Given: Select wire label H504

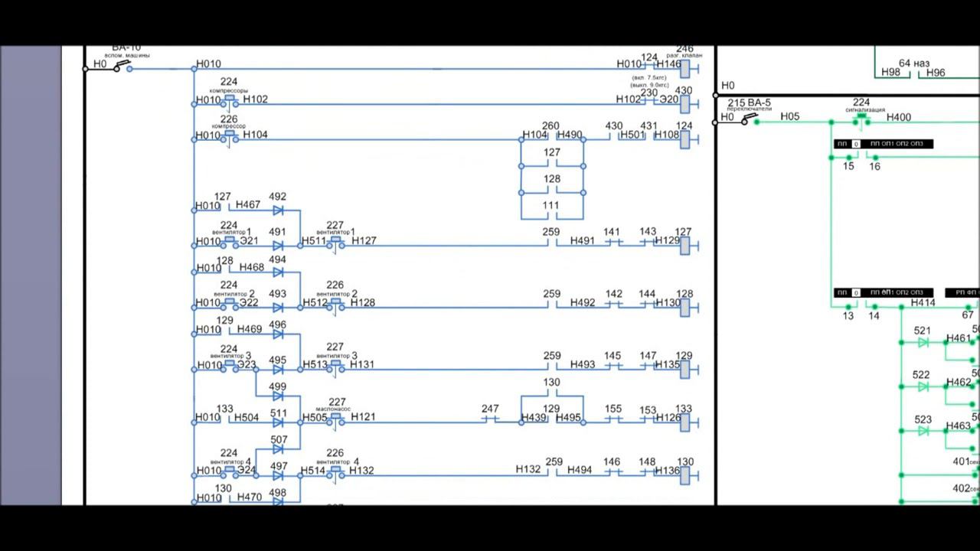Looking at the screenshot, I should pos(247,418).
